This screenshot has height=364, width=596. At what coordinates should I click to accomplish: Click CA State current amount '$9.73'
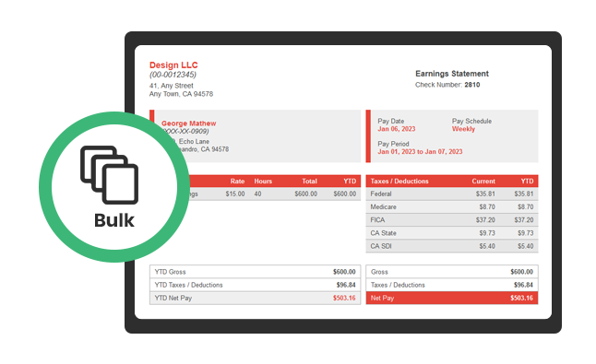pos(487,233)
